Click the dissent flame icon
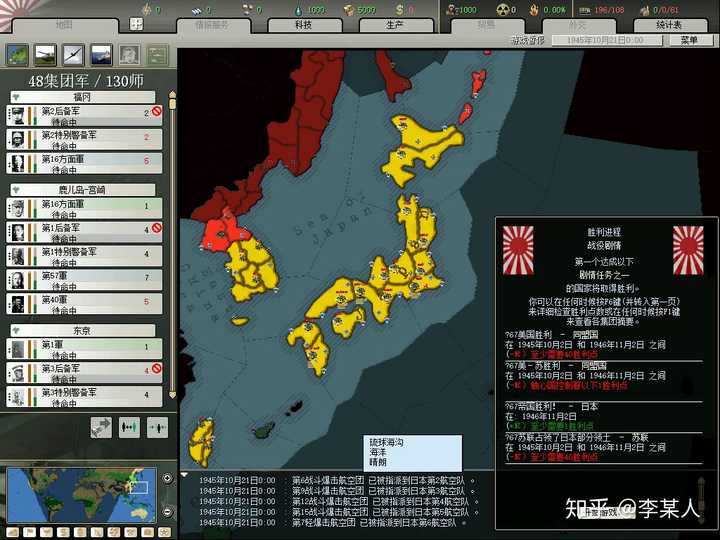 tap(534, 9)
